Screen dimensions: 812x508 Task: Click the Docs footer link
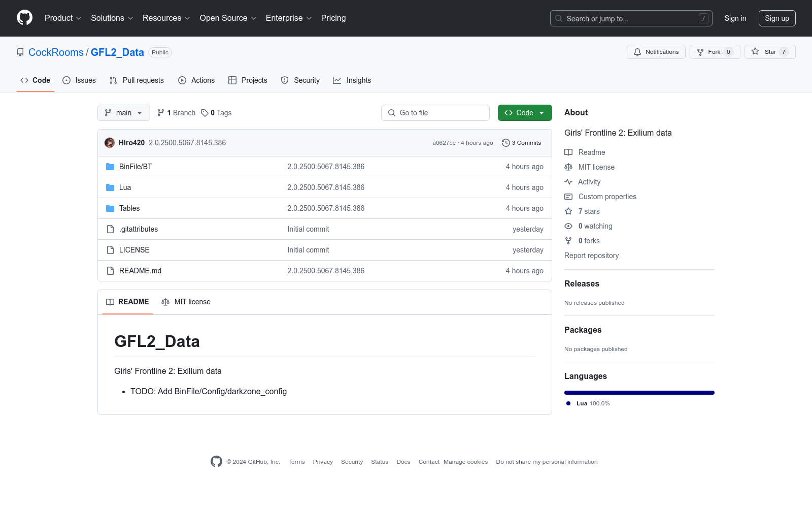[403, 462]
